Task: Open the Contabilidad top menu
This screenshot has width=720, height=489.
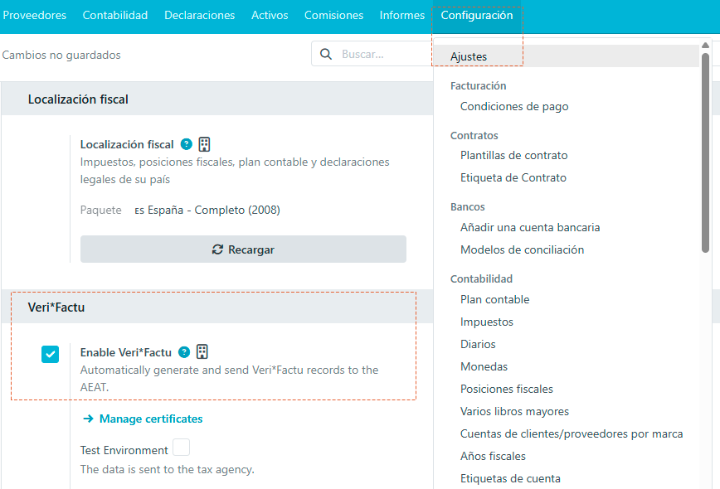Action: click(115, 15)
